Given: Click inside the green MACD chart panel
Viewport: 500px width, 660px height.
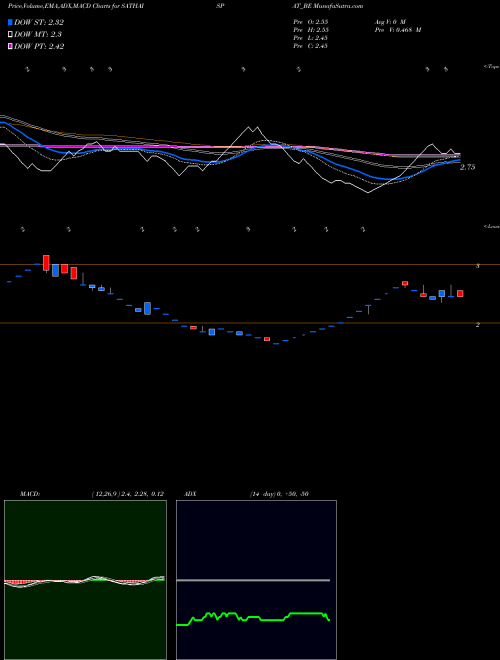Looking at the screenshot, I should tap(85, 580).
